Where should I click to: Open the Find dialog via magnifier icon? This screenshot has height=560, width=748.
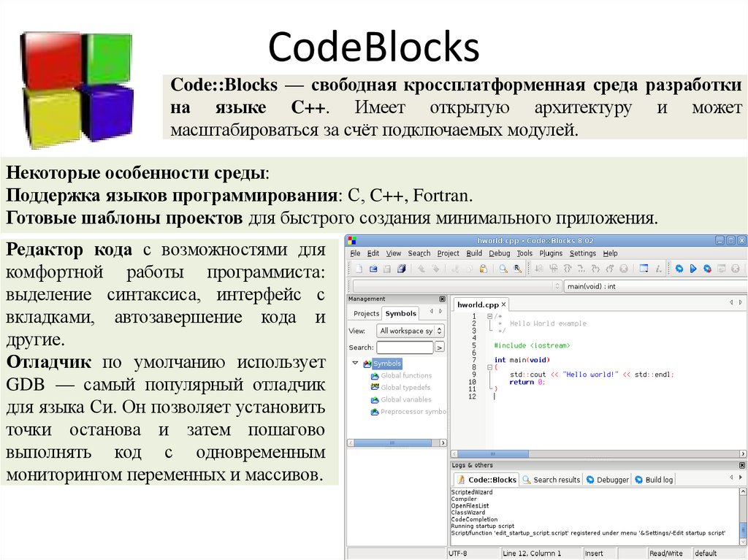coord(502,267)
